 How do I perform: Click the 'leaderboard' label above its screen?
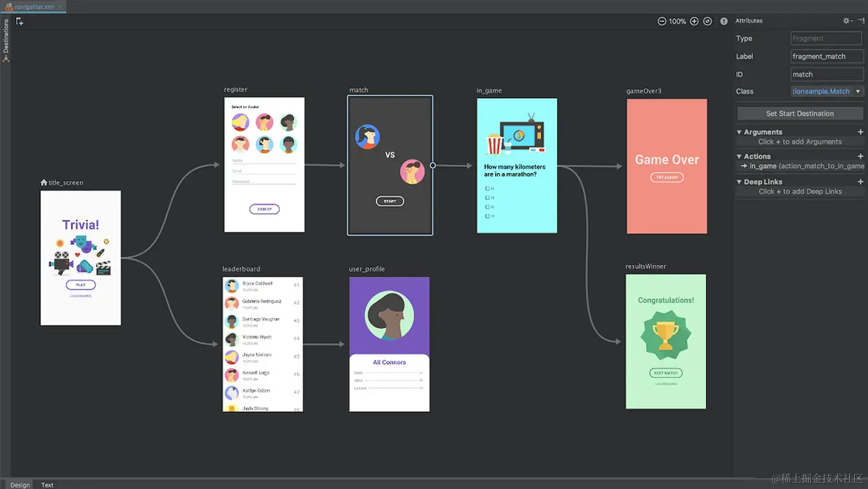pos(241,269)
